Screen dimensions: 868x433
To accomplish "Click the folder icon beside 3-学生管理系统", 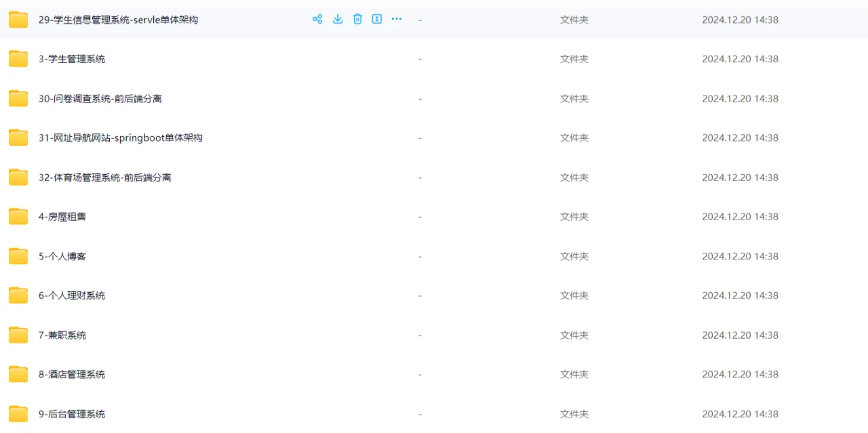I will (x=18, y=58).
